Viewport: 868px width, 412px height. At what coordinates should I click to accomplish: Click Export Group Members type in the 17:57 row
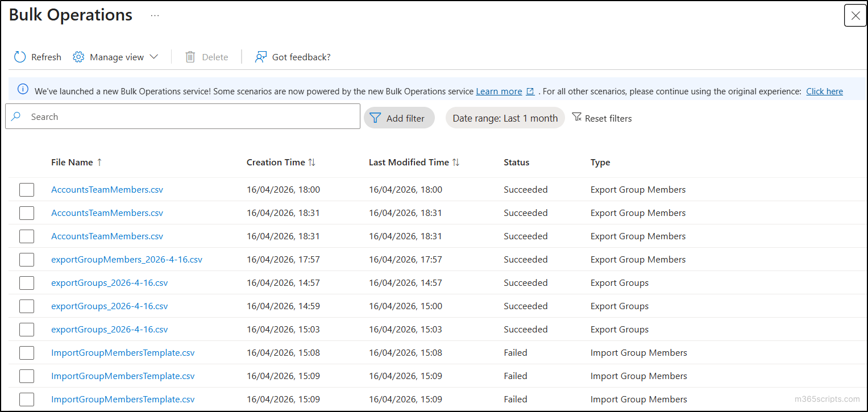[x=638, y=260]
